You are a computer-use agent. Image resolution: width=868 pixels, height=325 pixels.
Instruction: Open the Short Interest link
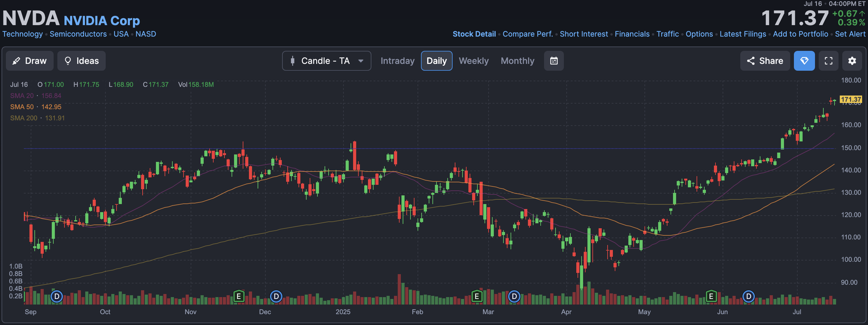pos(584,34)
